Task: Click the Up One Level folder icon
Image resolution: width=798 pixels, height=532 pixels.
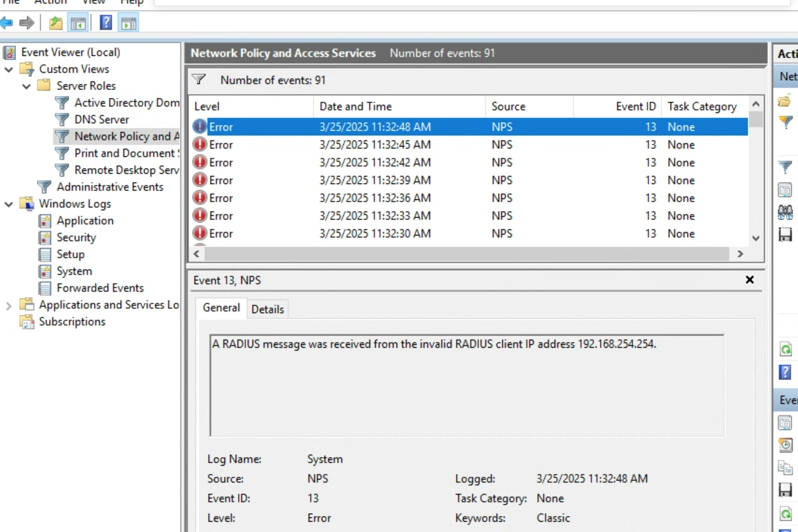Action: (x=56, y=23)
